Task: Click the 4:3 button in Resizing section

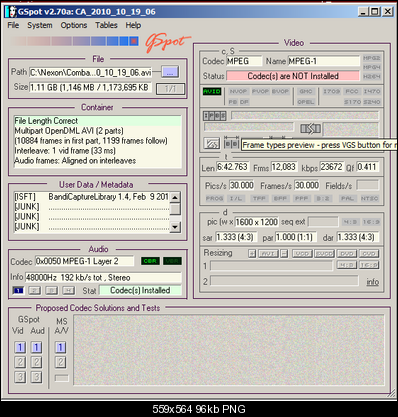Action: pos(347,265)
